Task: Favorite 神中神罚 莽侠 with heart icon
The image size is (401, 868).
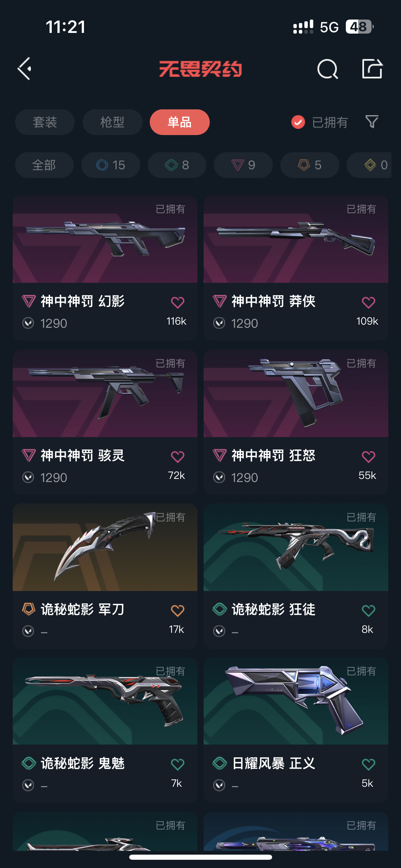Action: pos(368,302)
